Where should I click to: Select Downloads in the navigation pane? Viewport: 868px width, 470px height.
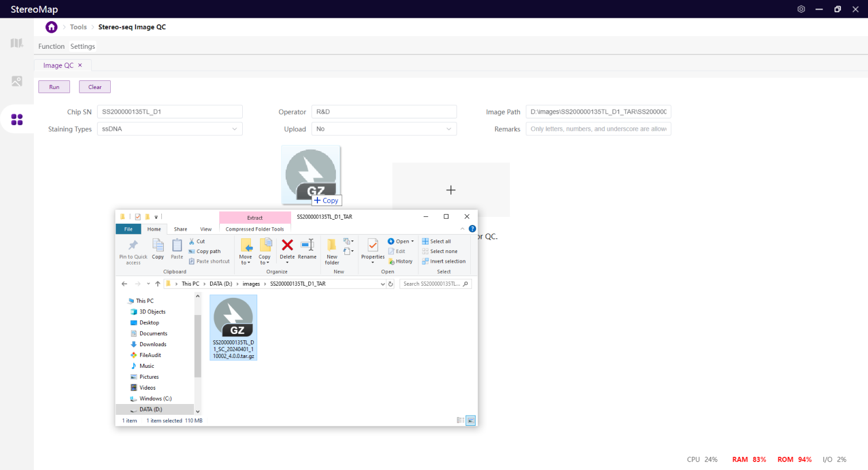(x=153, y=344)
